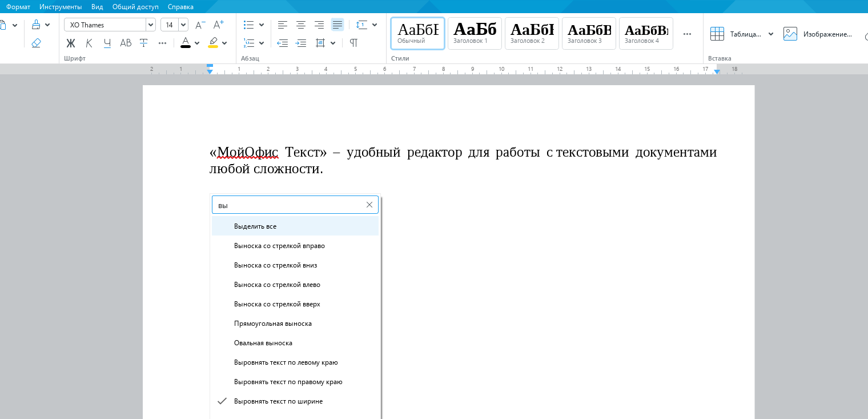Viewport: 868px width, 419px height.
Task: Toggle bold Ж formatting
Action: coord(71,43)
